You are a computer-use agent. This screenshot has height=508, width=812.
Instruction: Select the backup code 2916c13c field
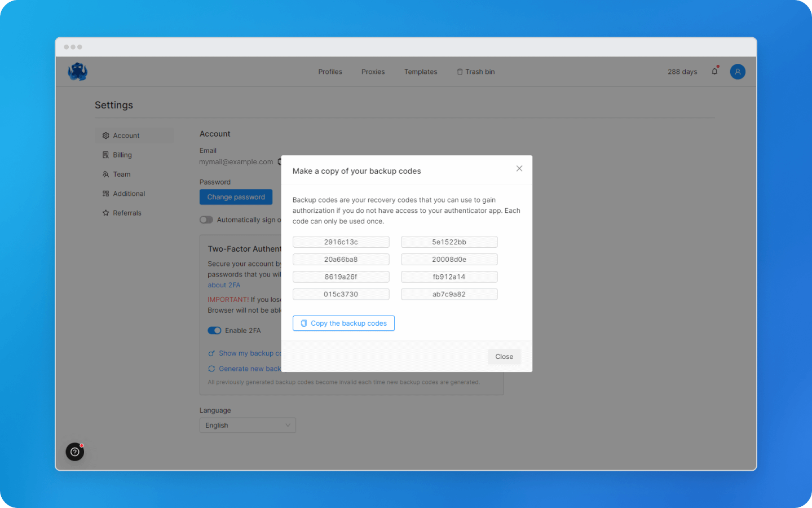coord(341,242)
